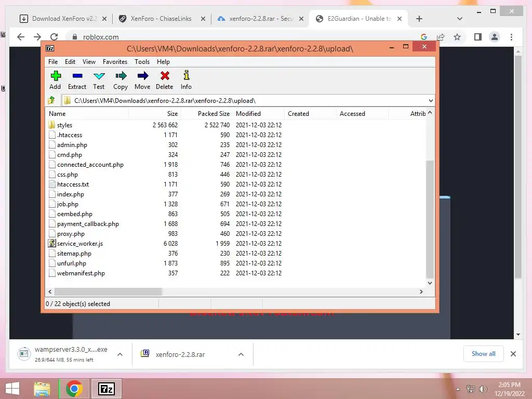
Task: Click the network tray icon
Action: 471,389
